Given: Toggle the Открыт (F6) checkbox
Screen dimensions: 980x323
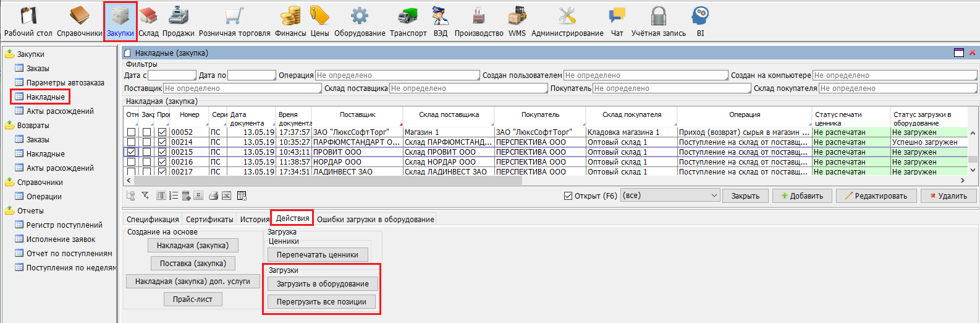Looking at the screenshot, I should 568,196.
